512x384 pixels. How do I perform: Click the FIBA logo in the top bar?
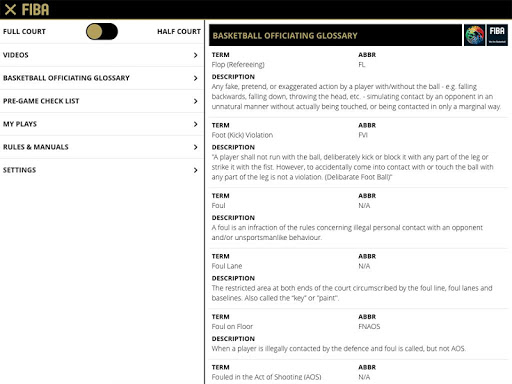point(35,10)
